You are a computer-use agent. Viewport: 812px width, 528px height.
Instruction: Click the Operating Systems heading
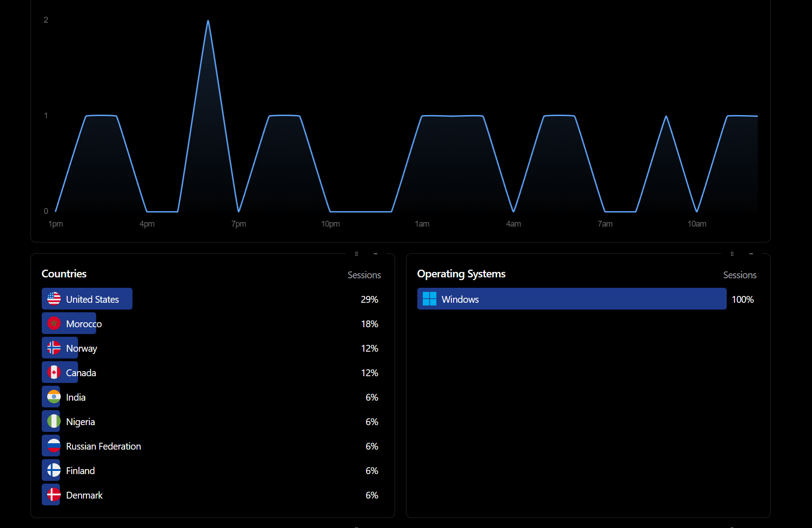pos(461,274)
